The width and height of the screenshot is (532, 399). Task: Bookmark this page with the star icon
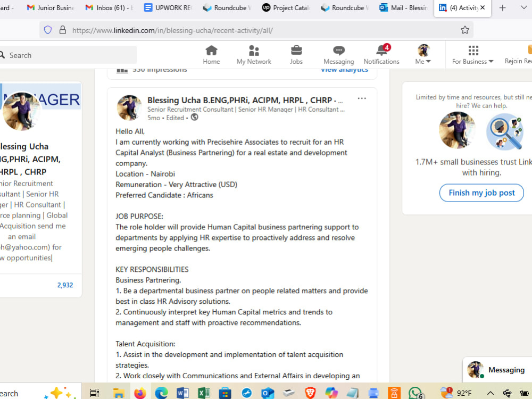(465, 30)
